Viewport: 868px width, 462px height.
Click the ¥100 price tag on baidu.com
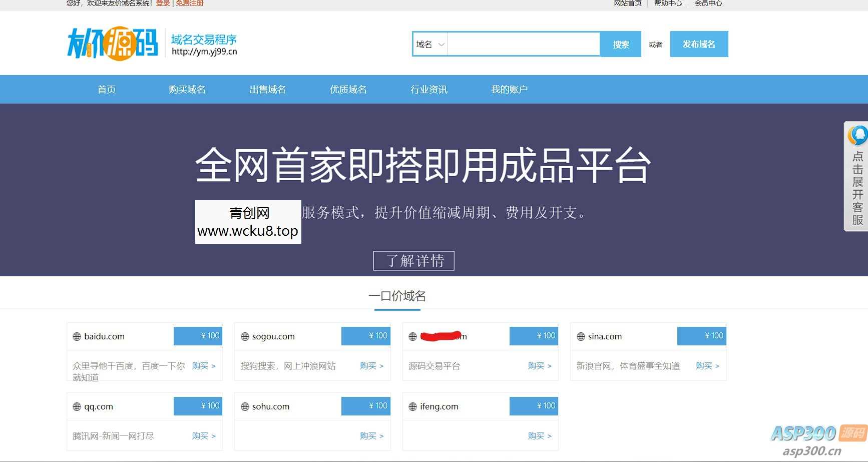(x=198, y=336)
